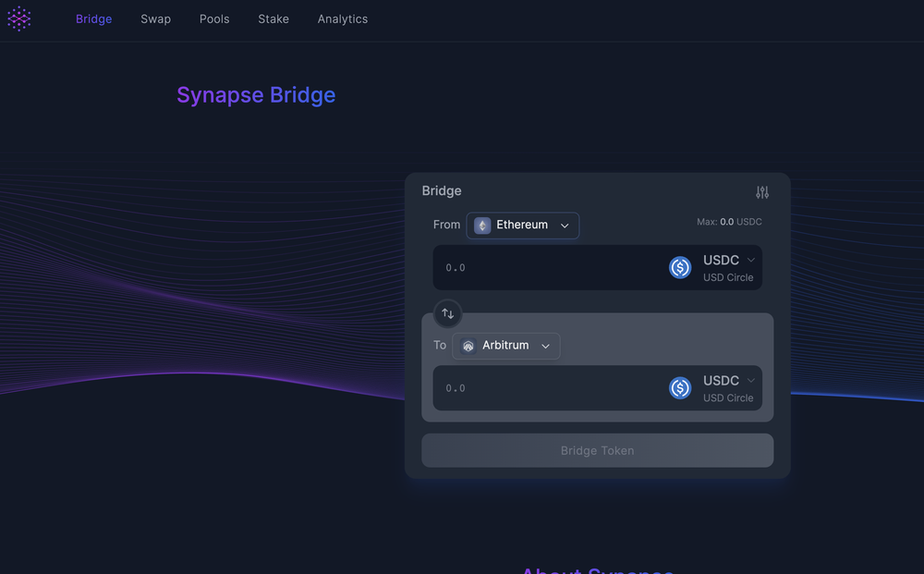Switch to the Swap tab
This screenshot has width=924, height=574.
point(155,18)
